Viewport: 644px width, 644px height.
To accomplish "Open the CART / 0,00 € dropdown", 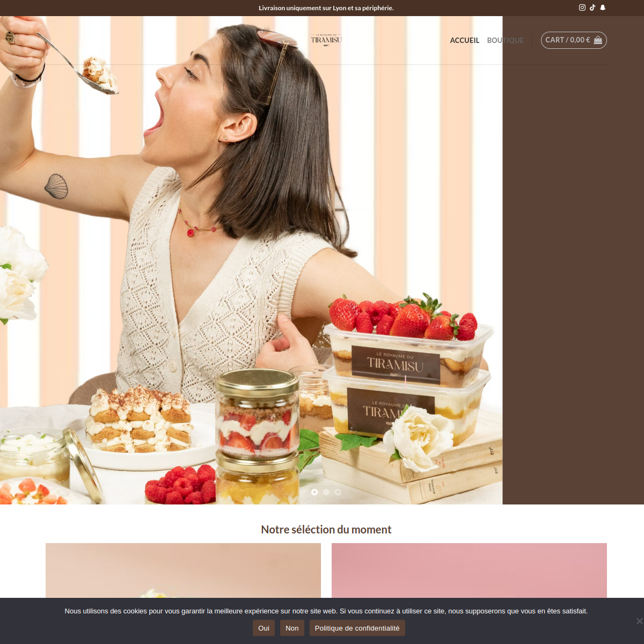I will [567, 40].
